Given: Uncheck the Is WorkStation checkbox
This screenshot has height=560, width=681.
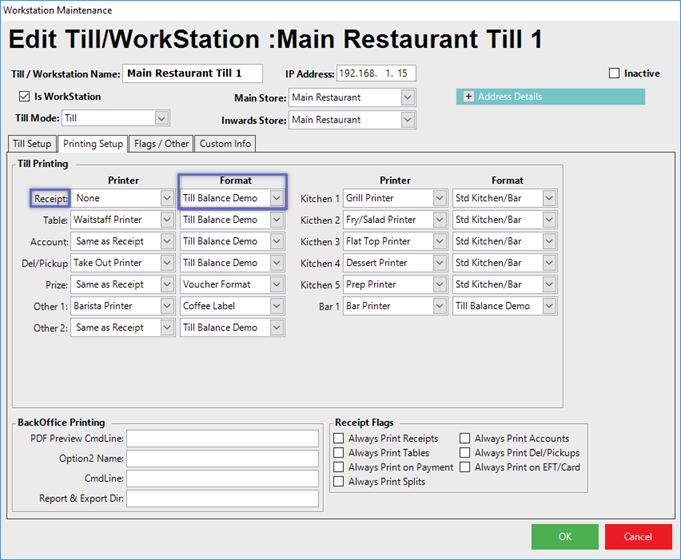Looking at the screenshot, I should [25, 97].
